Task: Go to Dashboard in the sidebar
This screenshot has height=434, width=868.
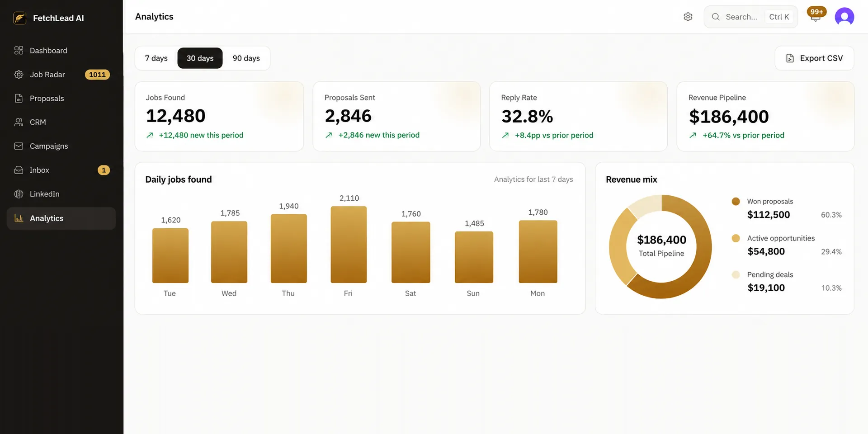Action: tap(61, 51)
